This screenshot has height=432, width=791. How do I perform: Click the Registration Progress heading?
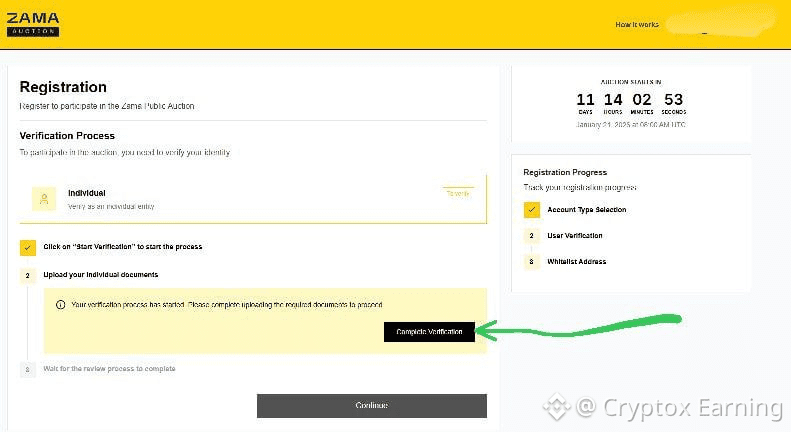click(x=565, y=172)
